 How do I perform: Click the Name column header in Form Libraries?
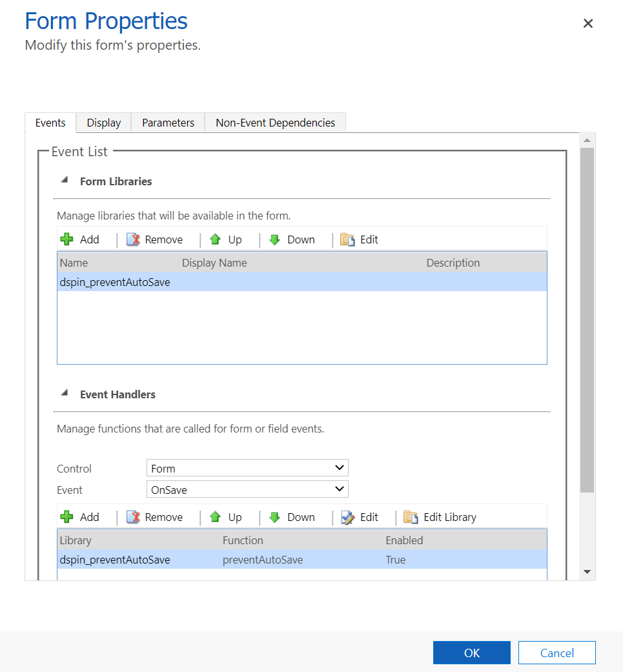tap(74, 263)
